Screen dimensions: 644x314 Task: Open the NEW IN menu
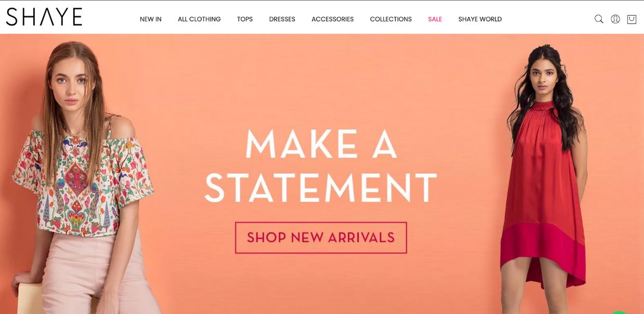coord(151,19)
